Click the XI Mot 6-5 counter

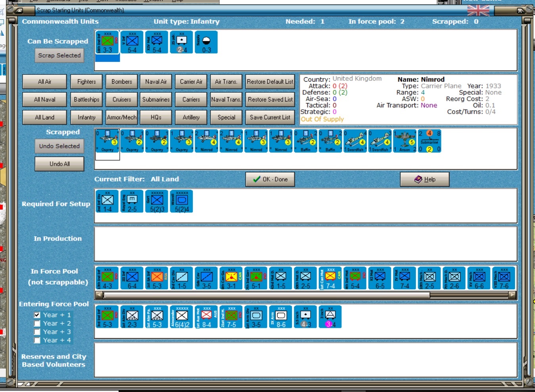(380, 278)
